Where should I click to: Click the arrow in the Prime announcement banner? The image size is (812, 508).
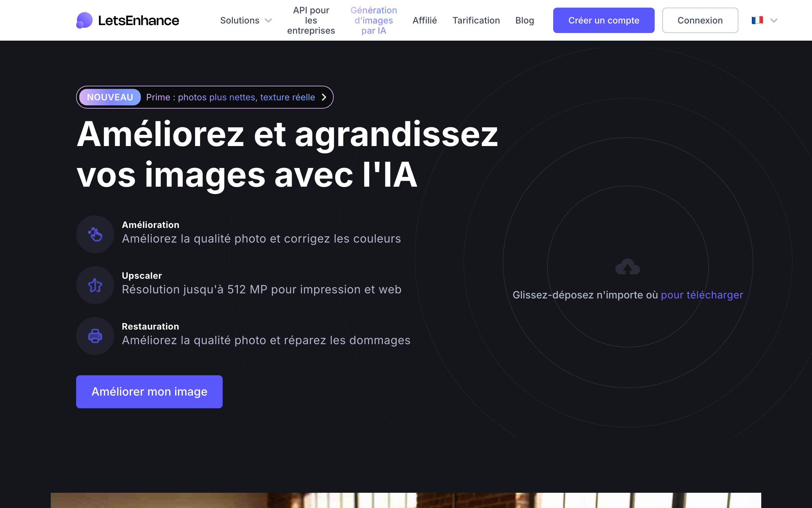click(x=324, y=97)
